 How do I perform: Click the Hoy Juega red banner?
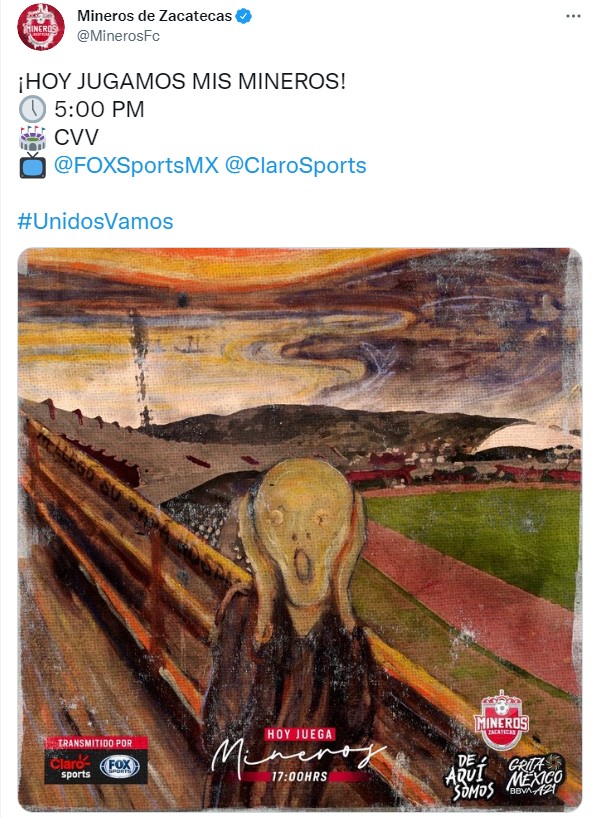coord(300,735)
